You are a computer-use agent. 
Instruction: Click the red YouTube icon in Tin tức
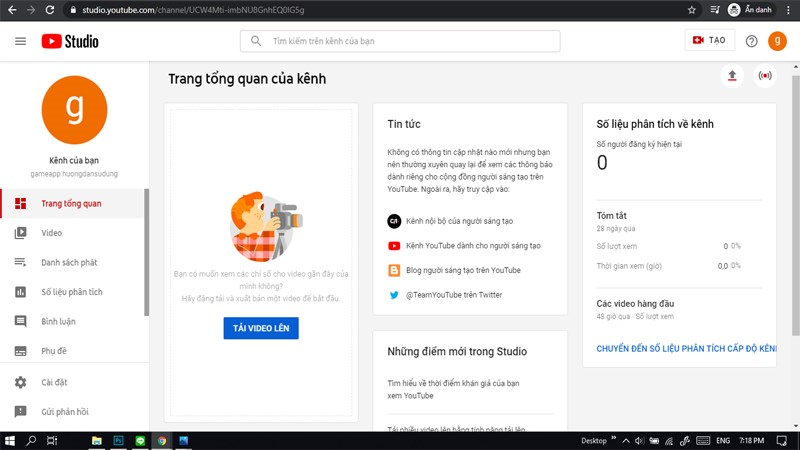pyautogui.click(x=394, y=246)
